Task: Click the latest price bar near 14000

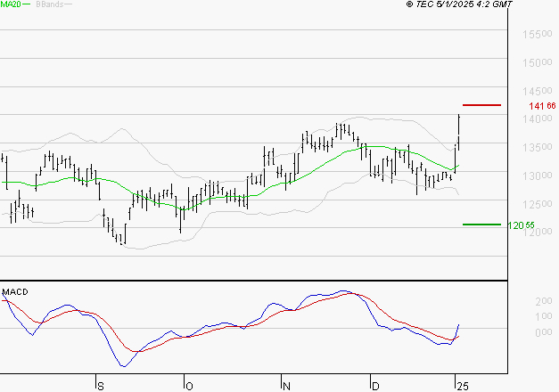Action: point(459,133)
